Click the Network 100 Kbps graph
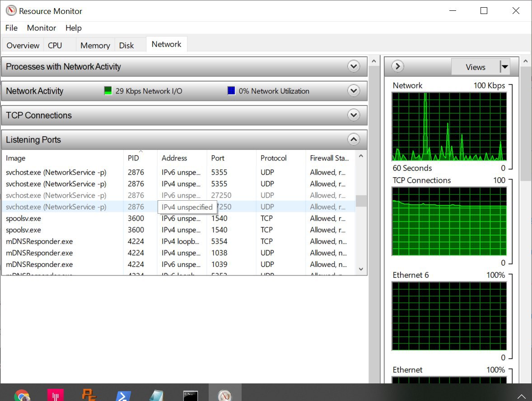Viewport: 532px width, 401px height. [449, 126]
